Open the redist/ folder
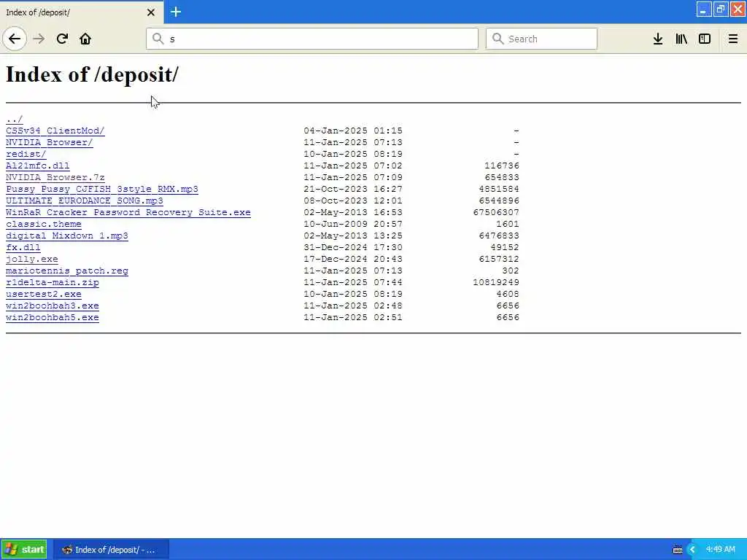 (26, 154)
